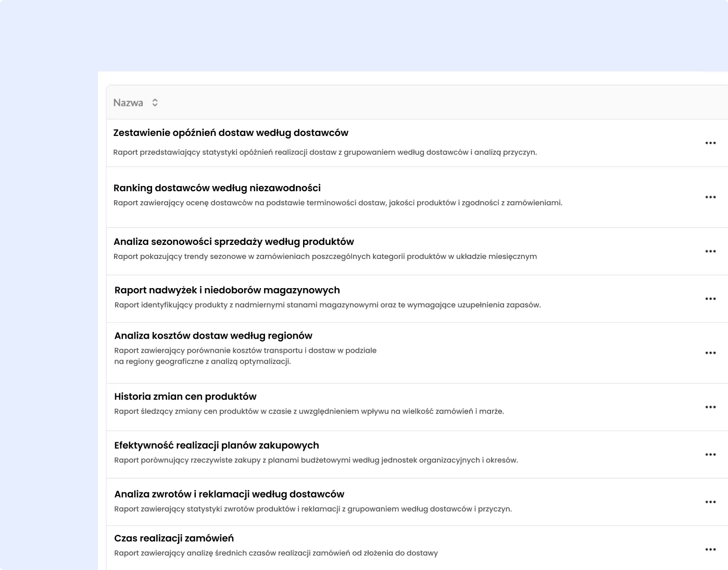
Task: Open Historia zmian cen produktów report
Action: (x=185, y=396)
